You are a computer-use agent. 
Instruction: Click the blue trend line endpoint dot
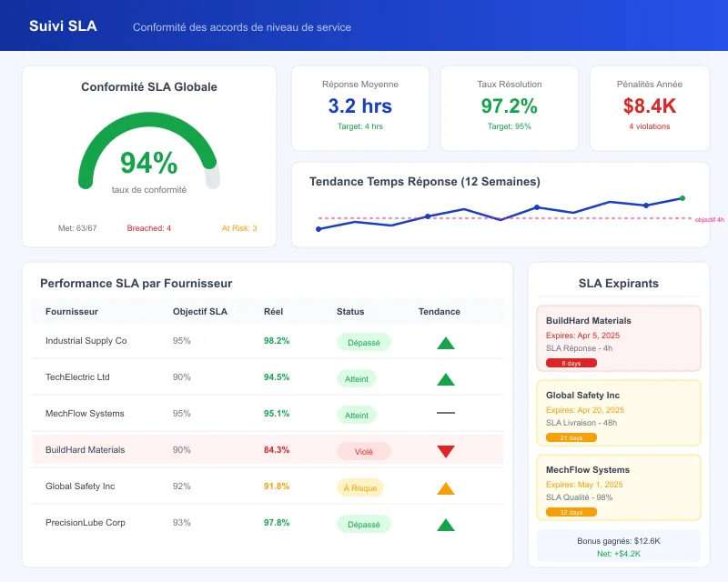681,197
